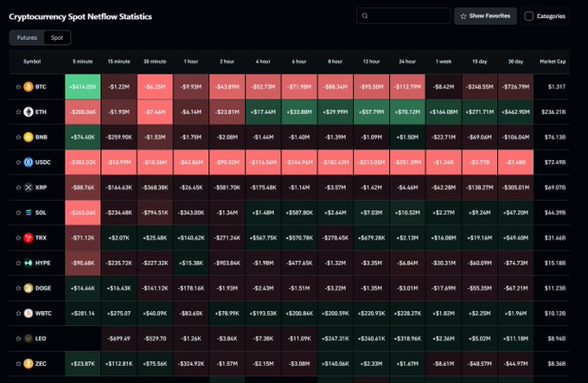588x383 pixels.
Task: Sort by the 1 hour column
Action: tap(191, 61)
